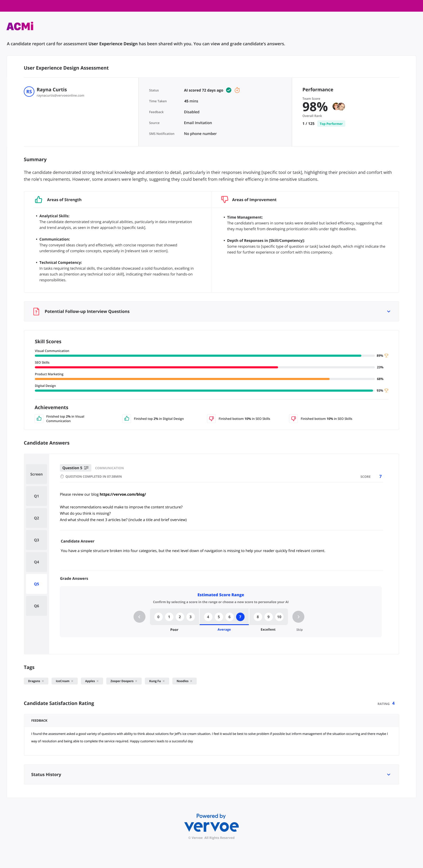Viewport: 423px width, 868px height.
Task: Remove the Dragons tag
Action: (43, 681)
